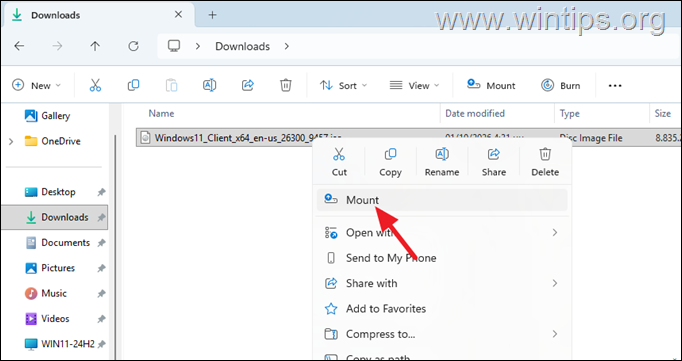682x361 pixels.
Task: Click Share in the context menu
Action: 494,162
